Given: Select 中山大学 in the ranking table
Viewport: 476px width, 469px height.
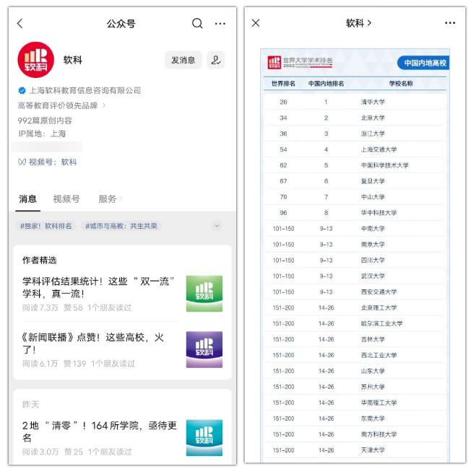Looking at the screenshot, I should coord(373,197).
